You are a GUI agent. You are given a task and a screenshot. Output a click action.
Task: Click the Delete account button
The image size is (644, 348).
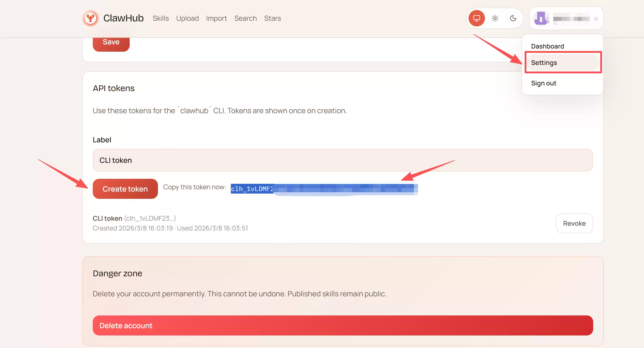point(343,325)
